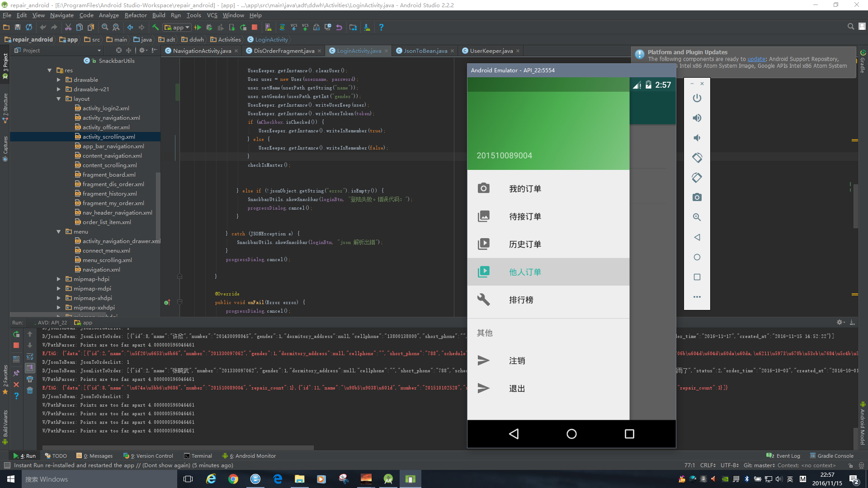Open the Find search magnifier in toolbar
The height and width of the screenshot is (488, 868).
pyautogui.click(x=105, y=28)
